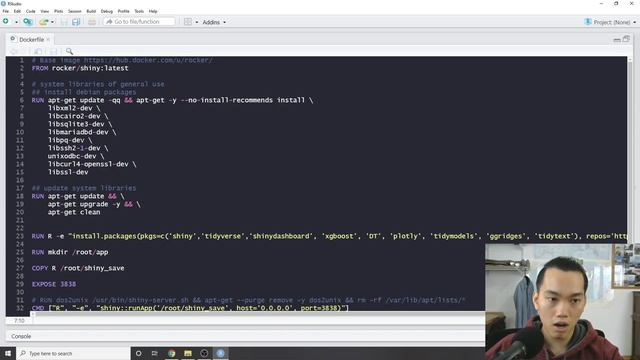Viewport: 640px width, 360px height.
Task: Open the Debug menu
Action: coord(107,11)
